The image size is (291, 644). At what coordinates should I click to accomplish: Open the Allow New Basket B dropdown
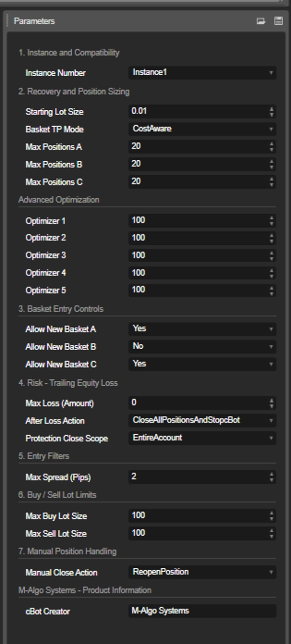click(x=202, y=346)
